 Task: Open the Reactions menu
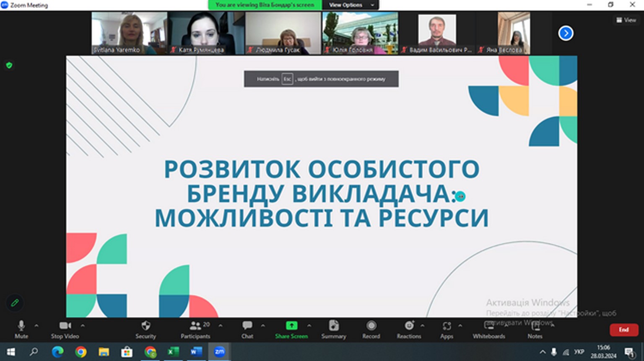pos(409,329)
